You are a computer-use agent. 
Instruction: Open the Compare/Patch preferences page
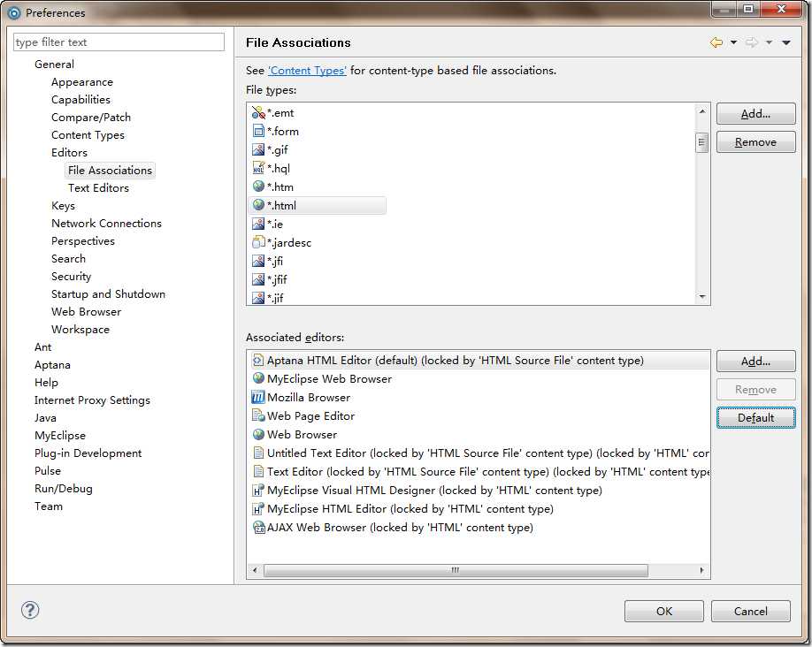click(90, 117)
